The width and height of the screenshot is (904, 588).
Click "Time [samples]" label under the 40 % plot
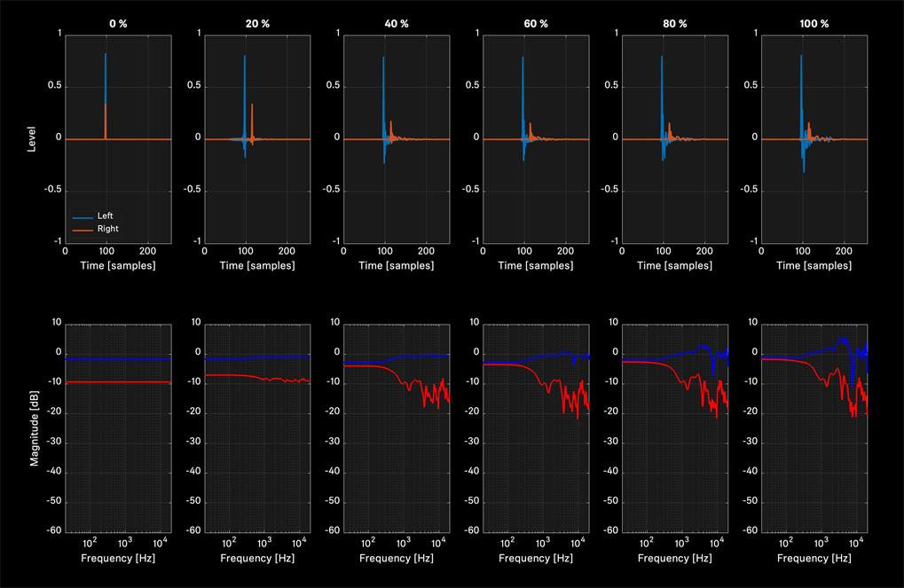(396, 266)
